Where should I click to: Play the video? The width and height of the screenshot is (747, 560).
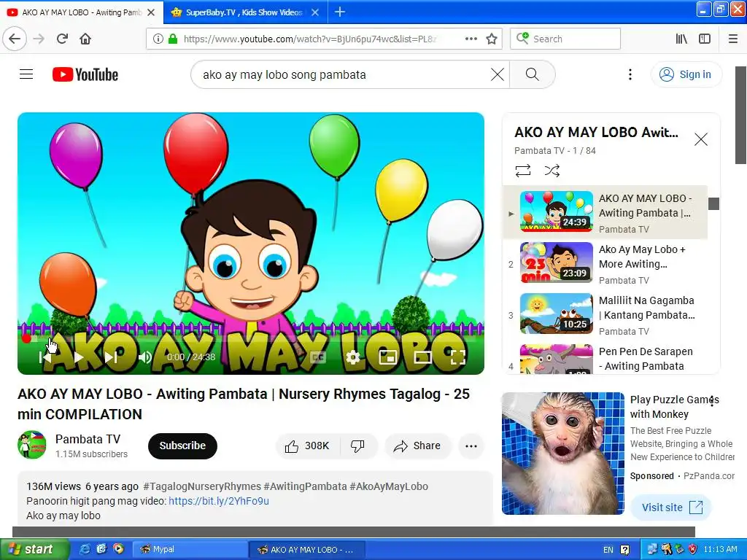click(79, 357)
